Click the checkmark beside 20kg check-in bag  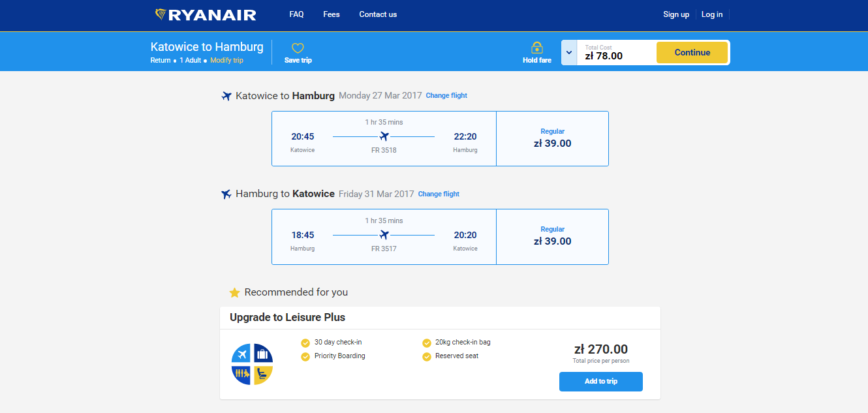(x=427, y=343)
